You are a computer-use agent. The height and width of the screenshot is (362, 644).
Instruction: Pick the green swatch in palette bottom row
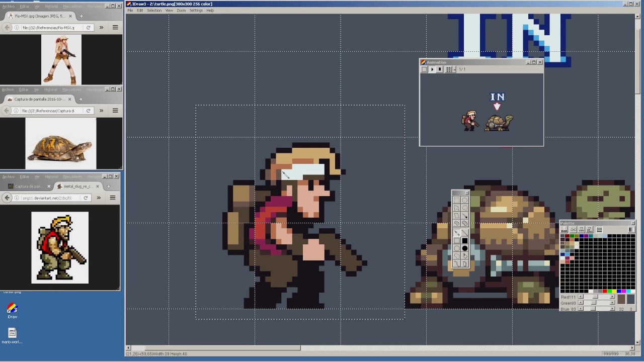[610, 291]
